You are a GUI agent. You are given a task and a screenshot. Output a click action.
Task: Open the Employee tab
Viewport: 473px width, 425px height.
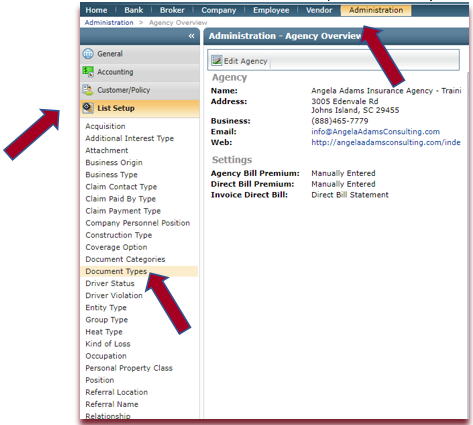pyautogui.click(x=271, y=10)
